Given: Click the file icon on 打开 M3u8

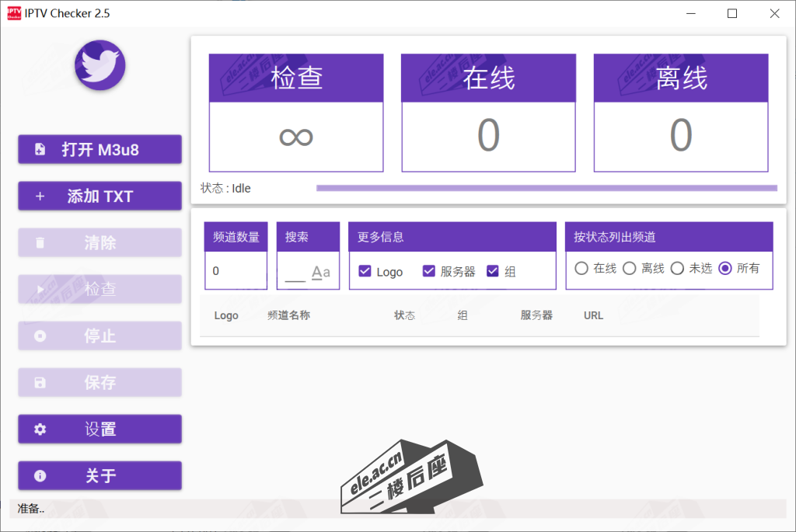Looking at the screenshot, I should 40,150.
